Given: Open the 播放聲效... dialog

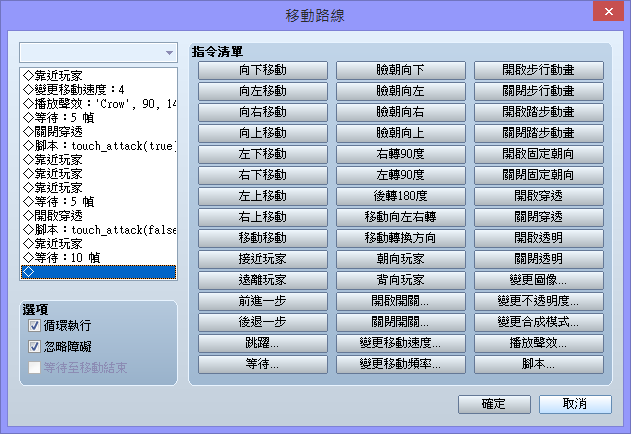Looking at the screenshot, I should 538,343.
